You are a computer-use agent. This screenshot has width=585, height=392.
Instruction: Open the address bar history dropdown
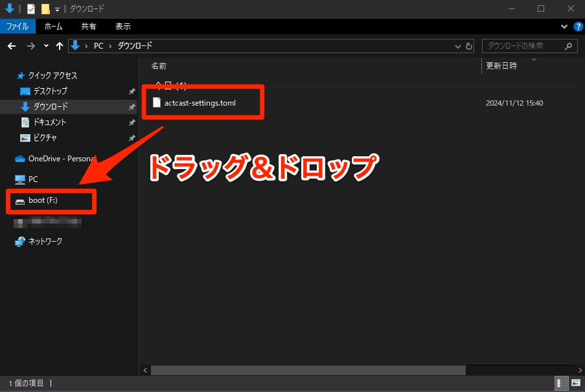click(457, 46)
